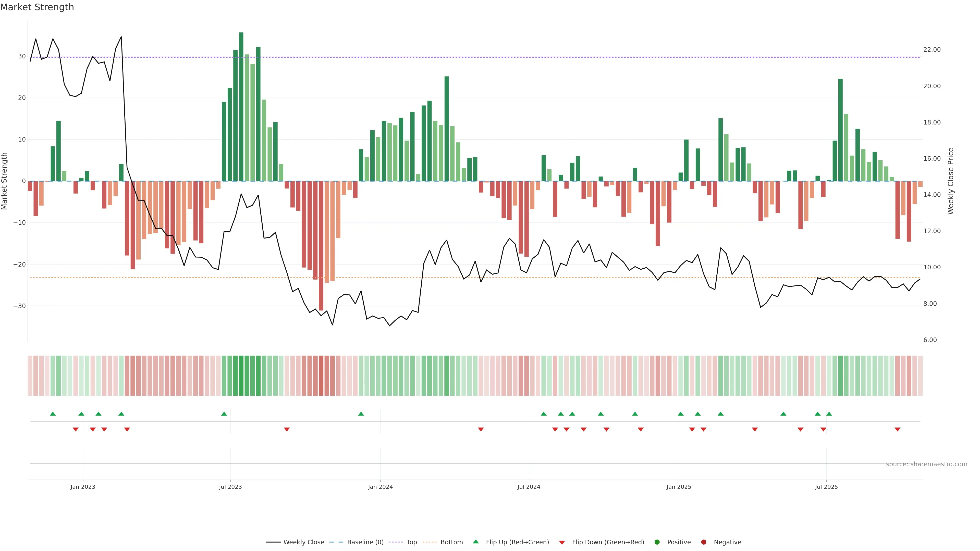Click the Flip Down red triangle legend icon

click(x=562, y=543)
